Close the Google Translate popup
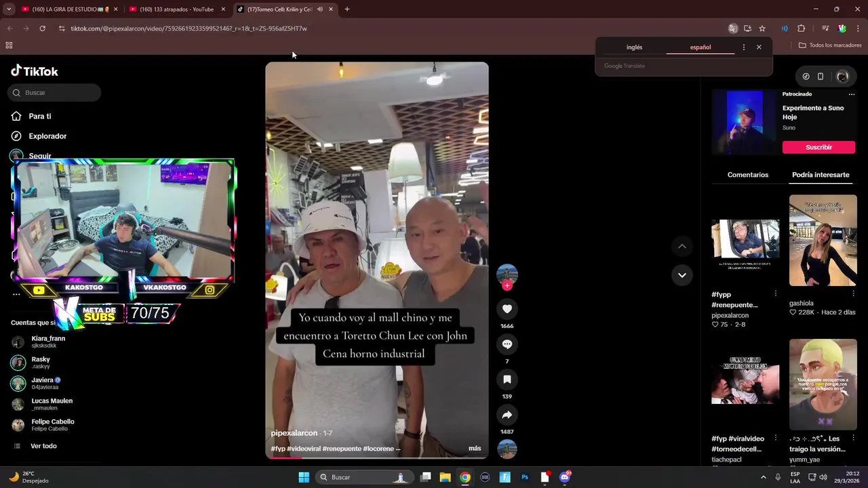 (759, 47)
